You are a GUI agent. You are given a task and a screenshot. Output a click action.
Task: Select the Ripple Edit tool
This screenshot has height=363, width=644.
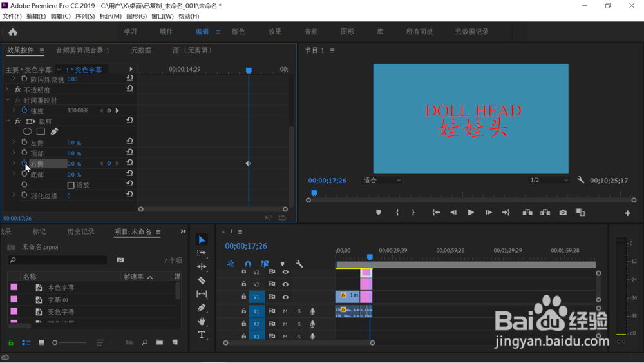(202, 266)
